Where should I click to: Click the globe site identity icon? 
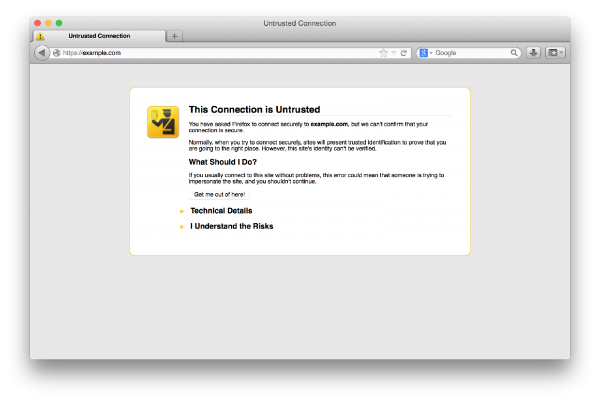(x=57, y=53)
